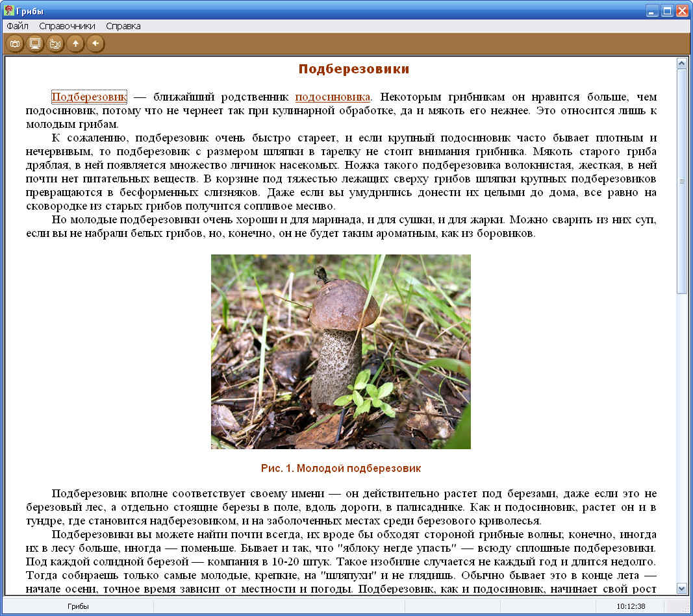693x616 pixels.
Task: Click the figure caption Рис. 1
Action: click(340, 468)
